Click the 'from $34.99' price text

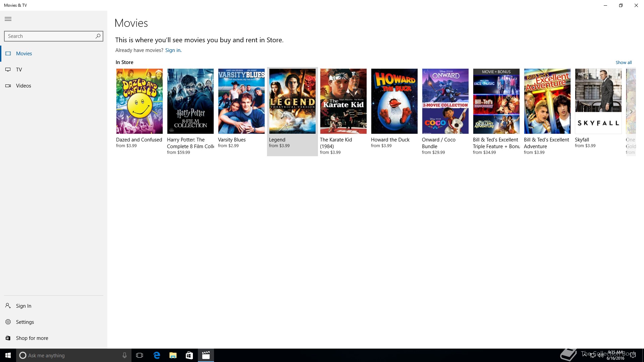tap(484, 153)
